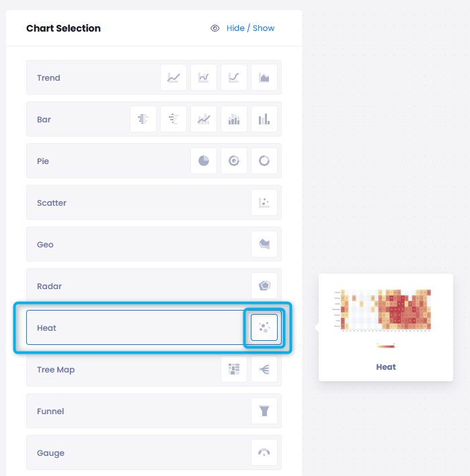Screen dimensions: 470x476
Task: Select the gauge chart icon
Action: (x=264, y=453)
